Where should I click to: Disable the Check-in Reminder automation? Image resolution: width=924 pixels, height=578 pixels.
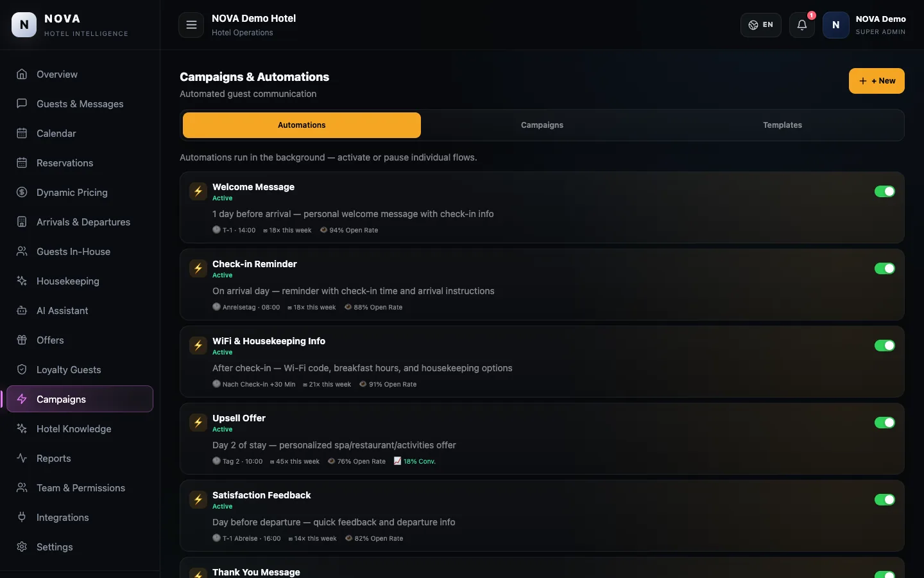tap(885, 268)
